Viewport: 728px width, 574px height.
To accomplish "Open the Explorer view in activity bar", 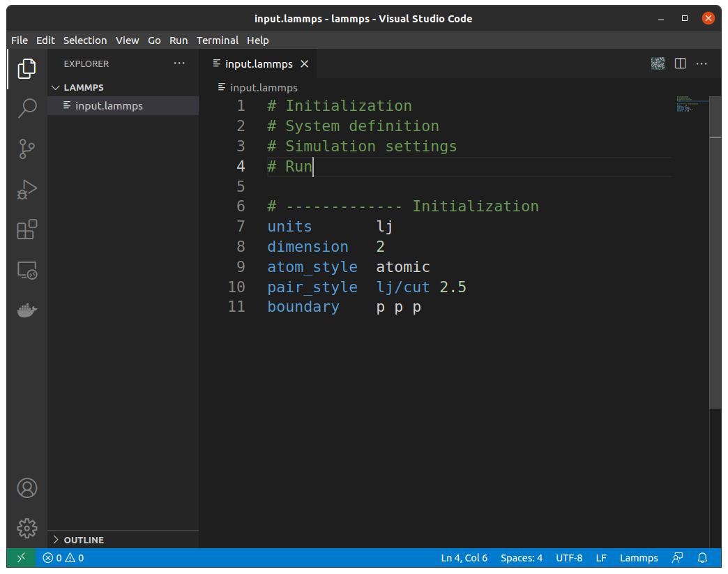I will click(x=27, y=69).
